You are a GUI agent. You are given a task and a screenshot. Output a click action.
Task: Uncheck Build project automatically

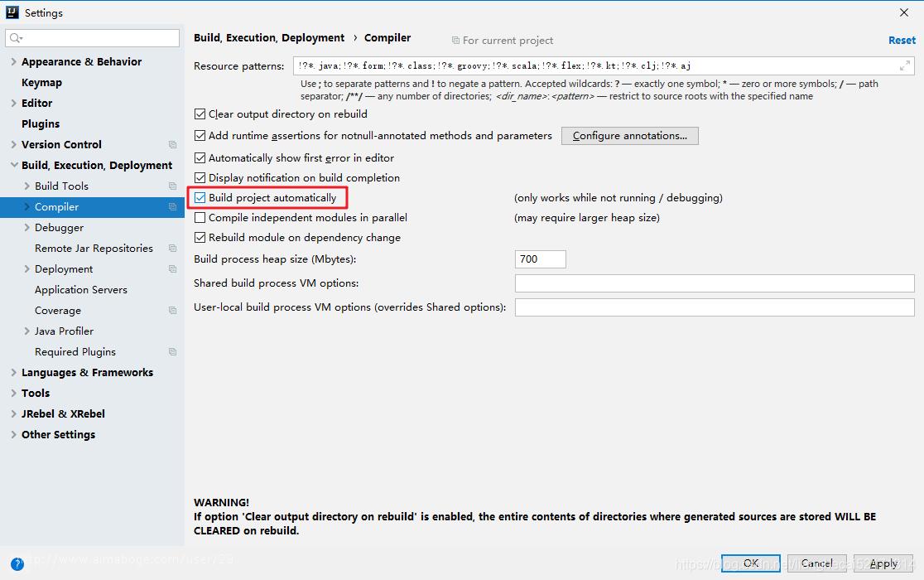(200, 198)
